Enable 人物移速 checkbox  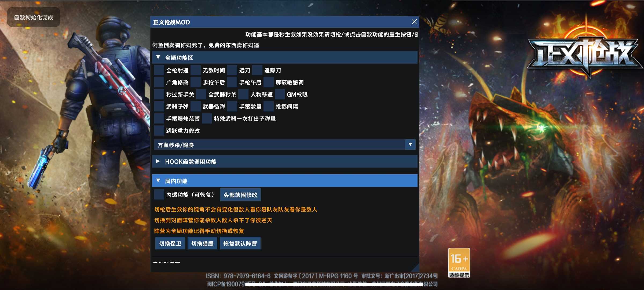[243, 95]
